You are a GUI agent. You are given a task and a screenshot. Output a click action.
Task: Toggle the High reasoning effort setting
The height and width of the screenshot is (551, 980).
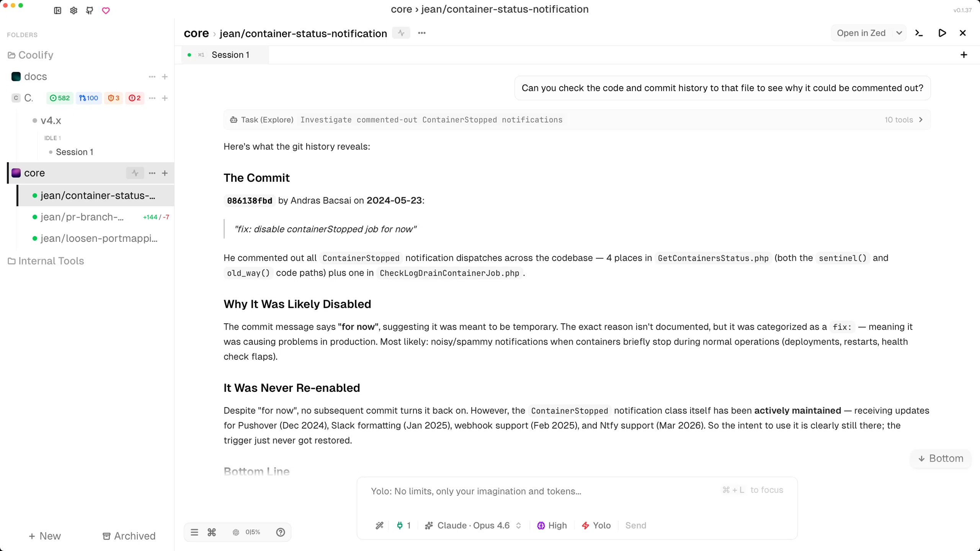(x=551, y=525)
